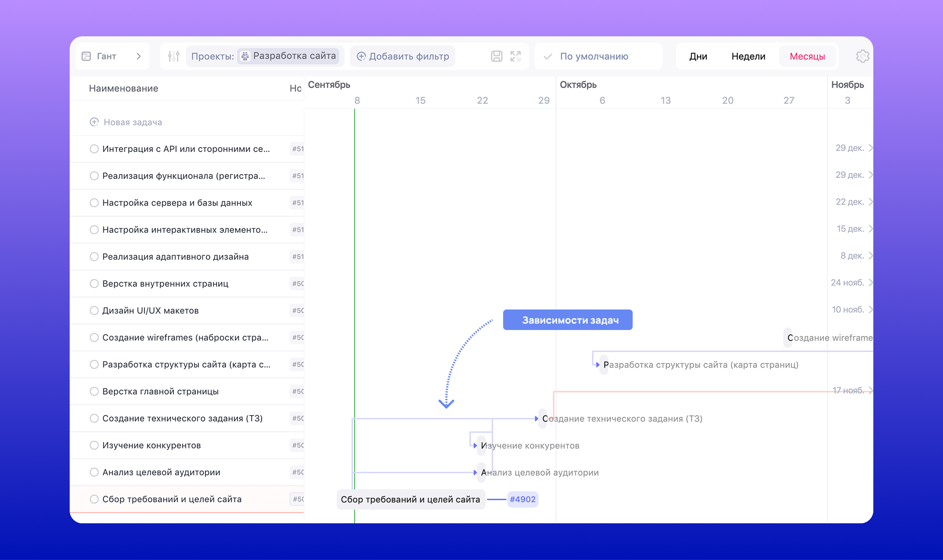
Task: Click the filter sliders icon
Action: (x=174, y=56)
